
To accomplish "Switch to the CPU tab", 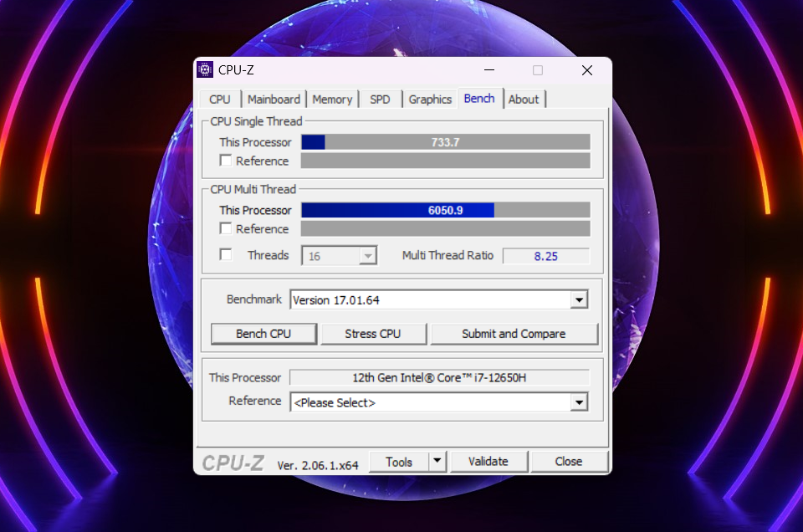I will 220,100.
